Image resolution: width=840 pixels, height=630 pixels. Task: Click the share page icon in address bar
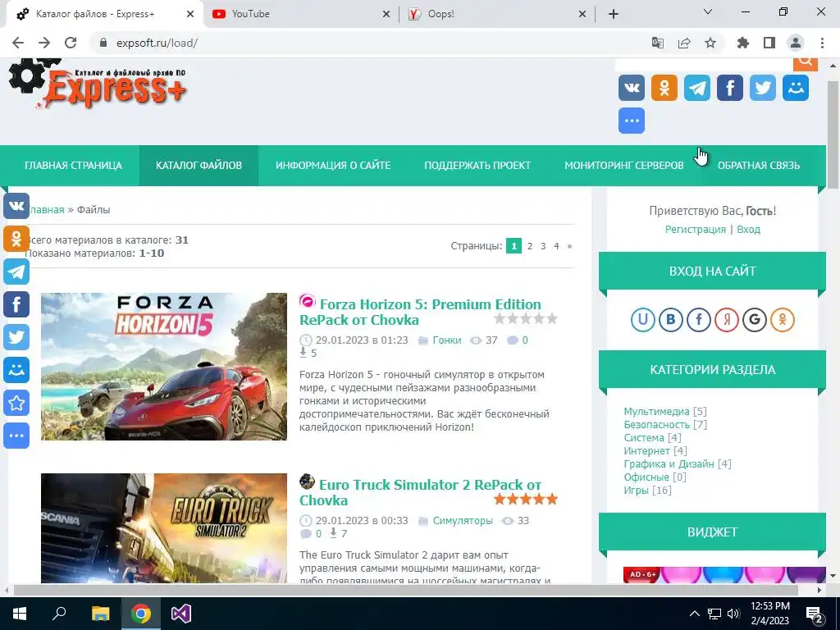(x=684, y=43)
